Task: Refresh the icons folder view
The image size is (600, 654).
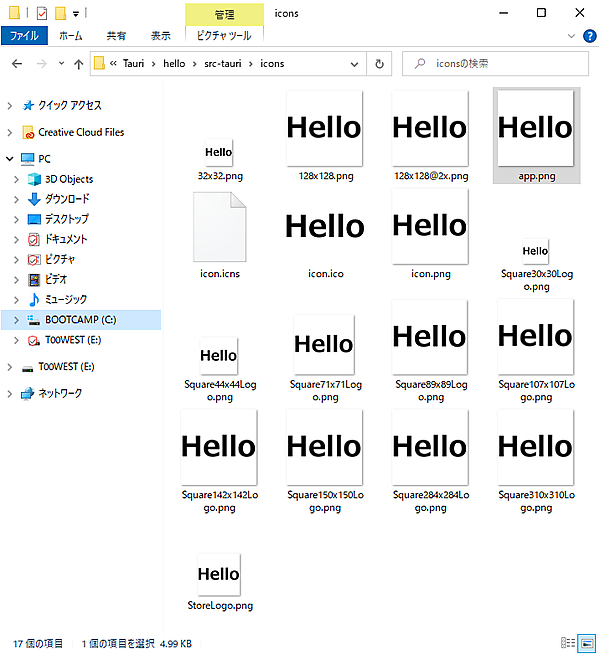Action: pyautogui.click(x=379, y=63)
